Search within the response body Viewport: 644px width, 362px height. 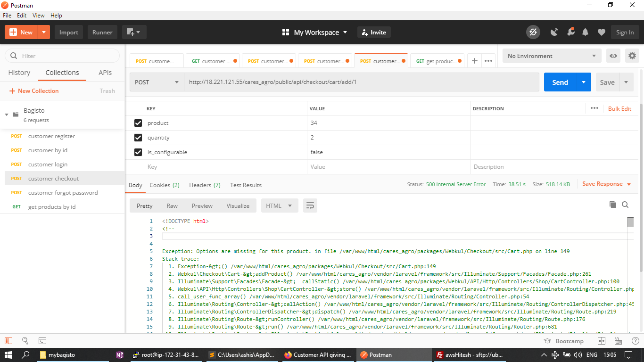[625, 205]
